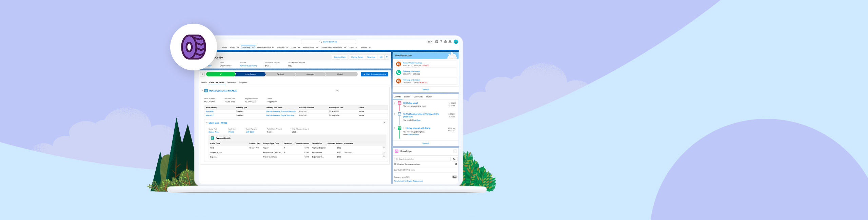Viewport: 868px width, 220px height.
Task: Open New Arrivals for Engine Replacement article
Action: (409, 181)
